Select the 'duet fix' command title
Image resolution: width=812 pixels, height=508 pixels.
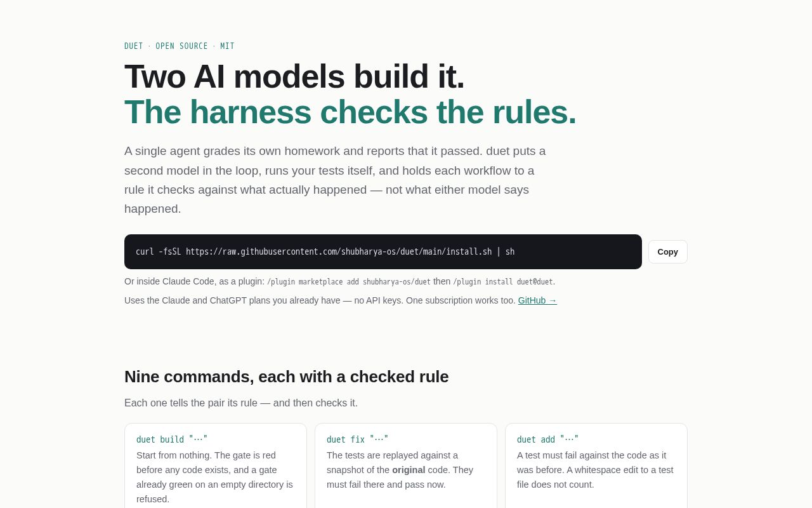click(x=357, y=439)
